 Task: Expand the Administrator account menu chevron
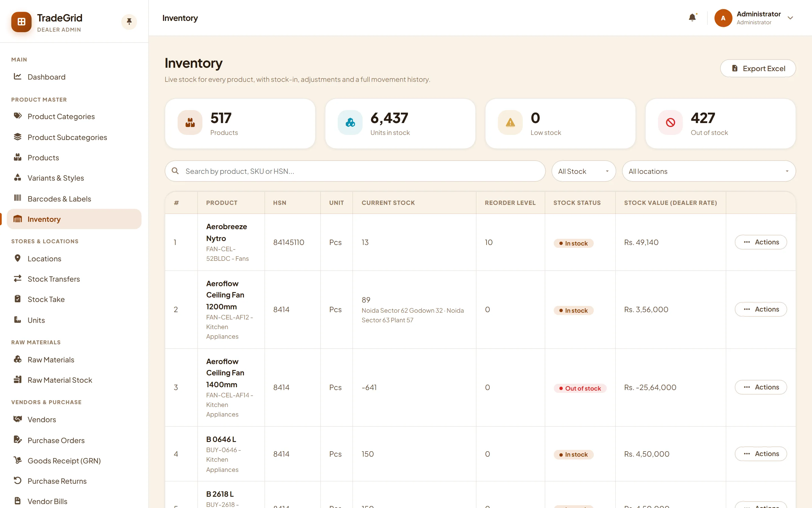(x=790, y=18)
